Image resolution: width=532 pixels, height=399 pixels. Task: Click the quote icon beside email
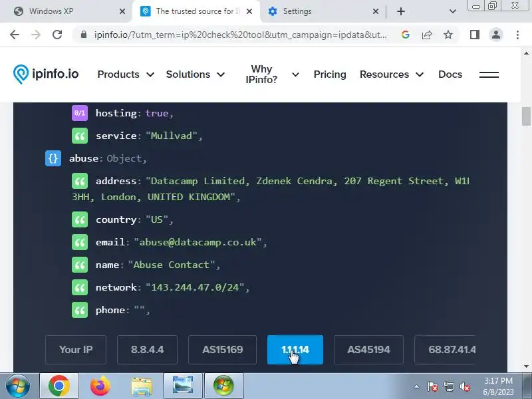(x=80, y=242)
